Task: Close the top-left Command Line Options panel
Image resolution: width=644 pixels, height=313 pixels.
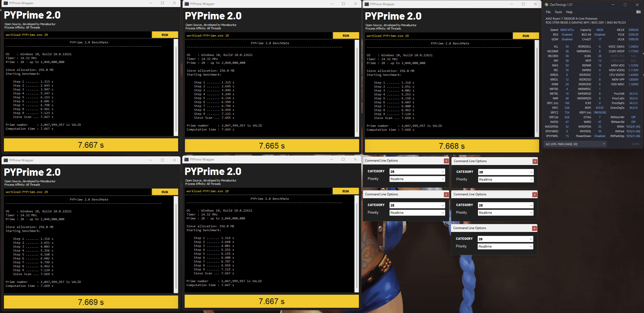Action: [x=446, y=161]
